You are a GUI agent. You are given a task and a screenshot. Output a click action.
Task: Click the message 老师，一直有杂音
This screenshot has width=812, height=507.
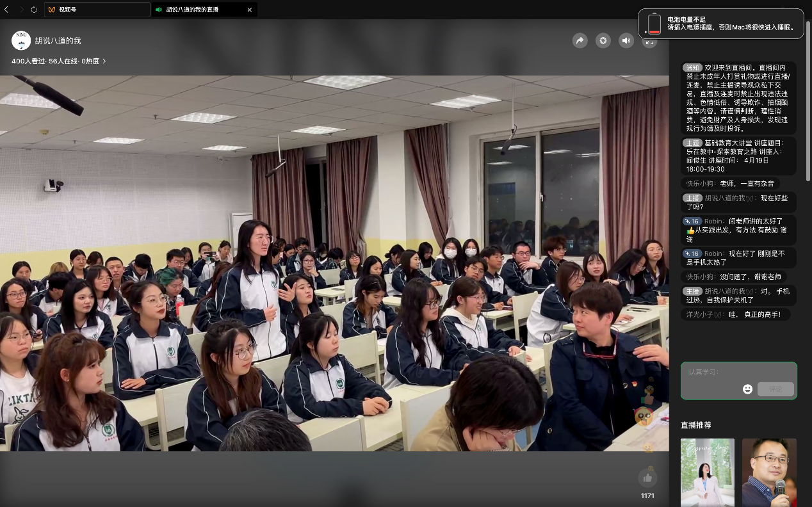(x=730, y=184)
